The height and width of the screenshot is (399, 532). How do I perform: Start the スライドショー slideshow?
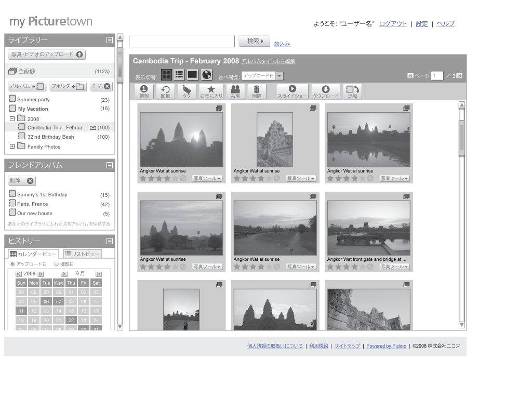292,91
